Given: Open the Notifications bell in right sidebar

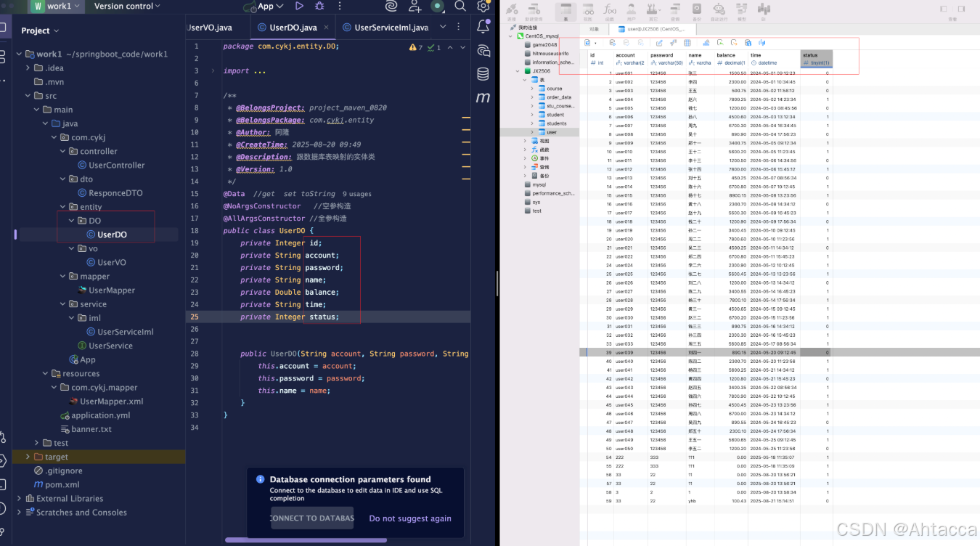Looking at the screenshot, I should coord(483,27).
